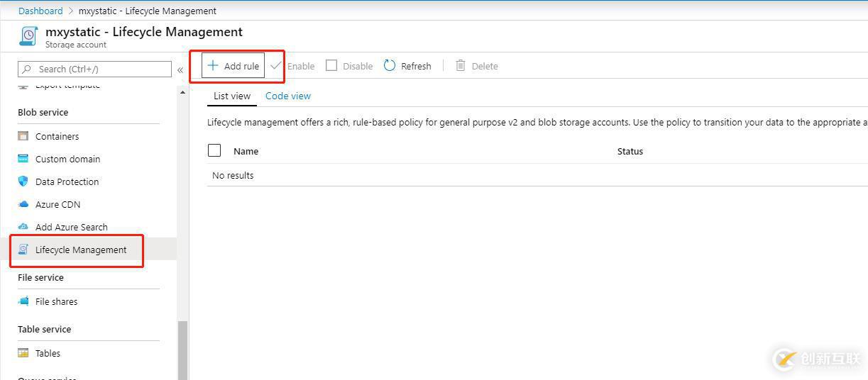This screenshot has width=868, height=380.
Task: Switch to the Code view tab
Action: click(x=287, y=96)
